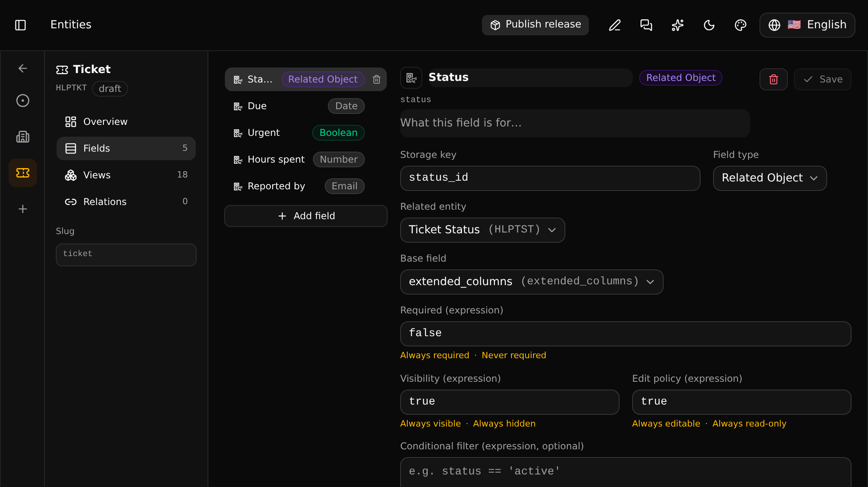Screen dimensions: 868x487
Task: Open the color palette theme icon
Action: 741,25
